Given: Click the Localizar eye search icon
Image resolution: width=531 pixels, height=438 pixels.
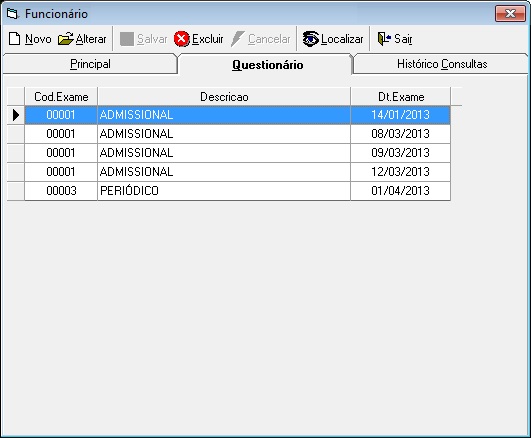Looking at the screenshot, I should (x=310, y=39).
